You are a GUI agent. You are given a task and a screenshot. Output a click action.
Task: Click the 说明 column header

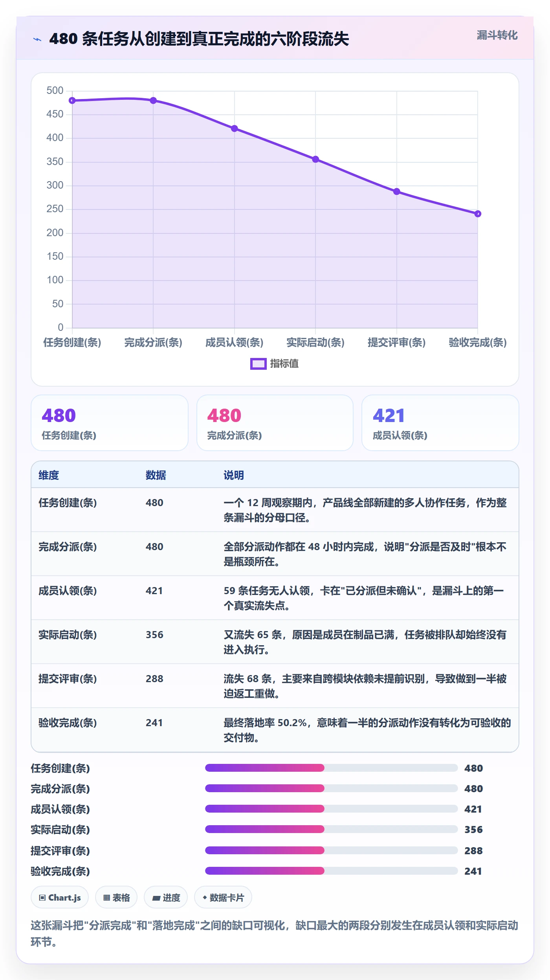tap(234, 475)
